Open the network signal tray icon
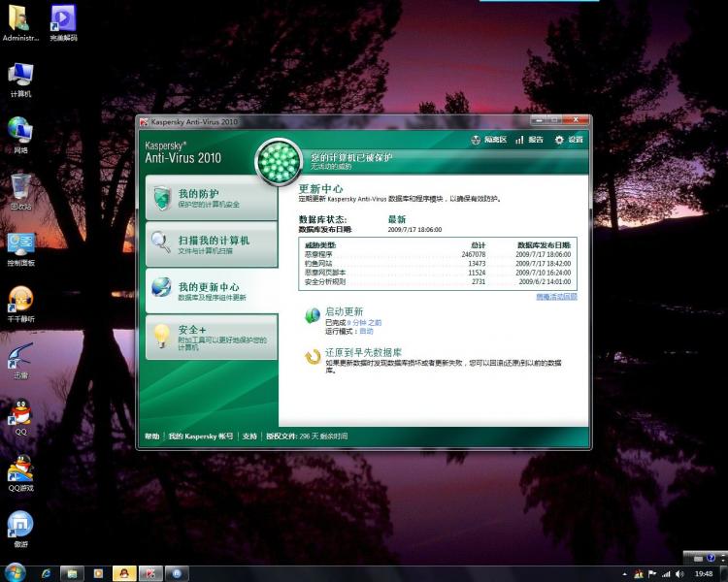Viewport: 728px width, 582px height. [666, 574]
